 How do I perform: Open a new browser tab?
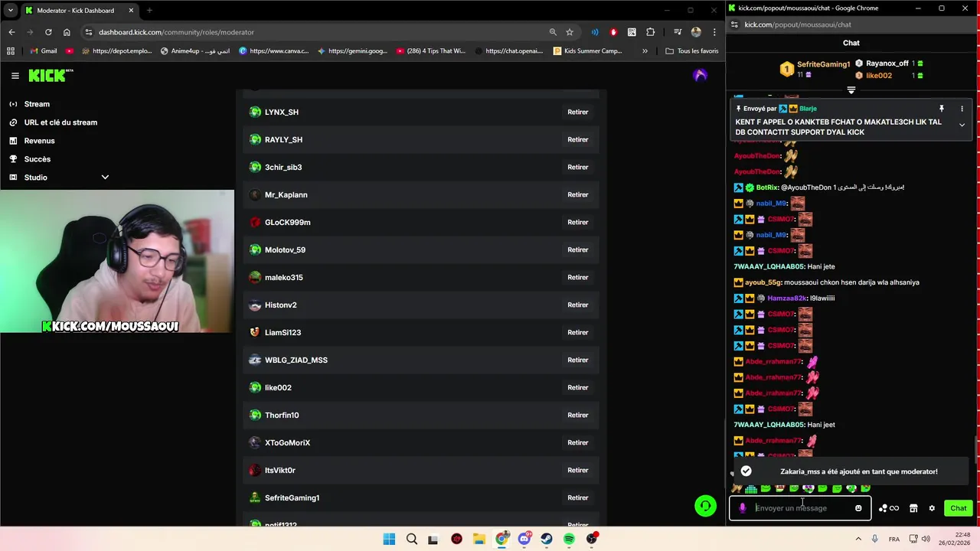pos(149,11)
